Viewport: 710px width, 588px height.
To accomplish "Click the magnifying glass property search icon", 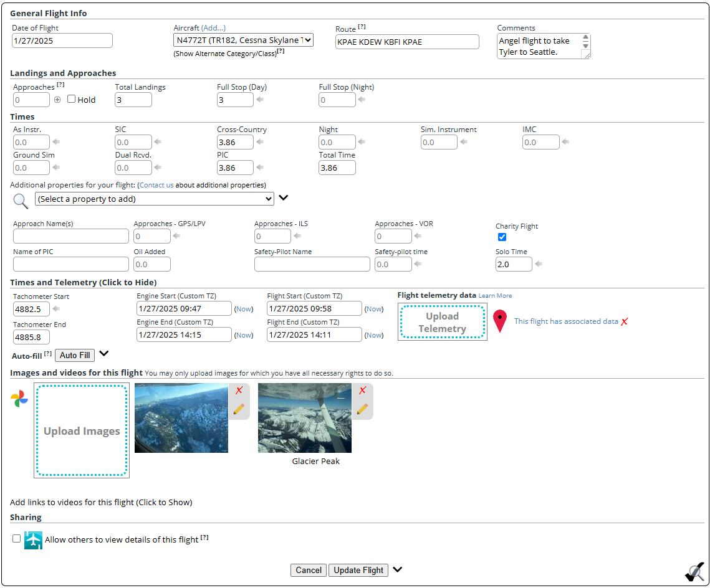I will click(21, 200).
